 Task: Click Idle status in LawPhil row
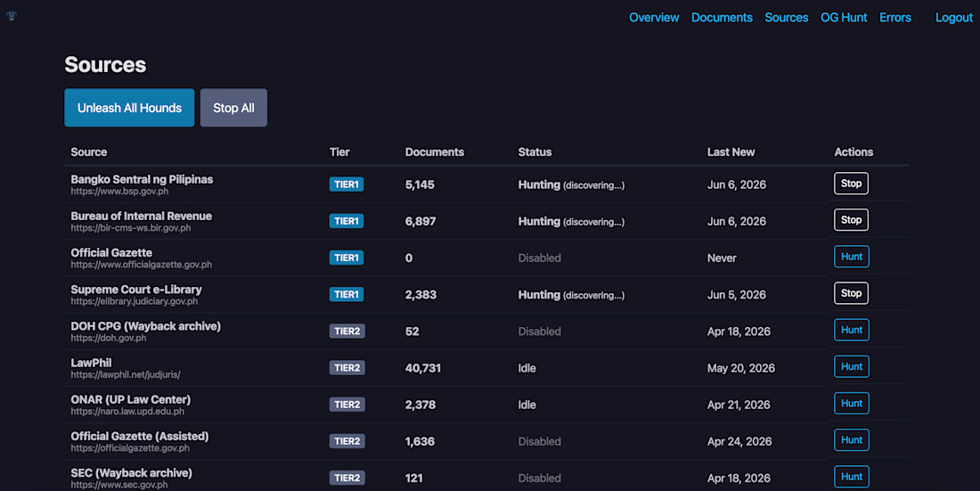(527, 368)
